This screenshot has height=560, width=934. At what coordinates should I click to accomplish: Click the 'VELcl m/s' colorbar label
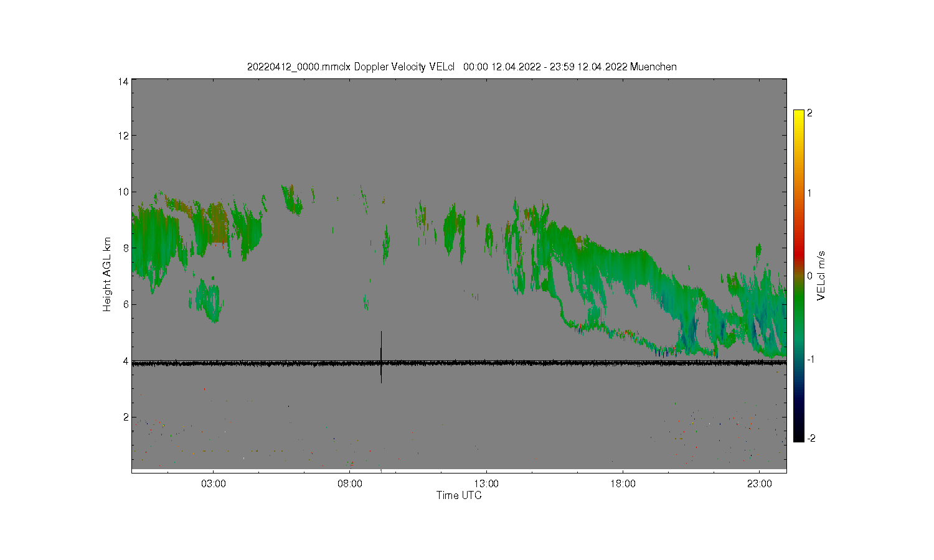(821, 275)
